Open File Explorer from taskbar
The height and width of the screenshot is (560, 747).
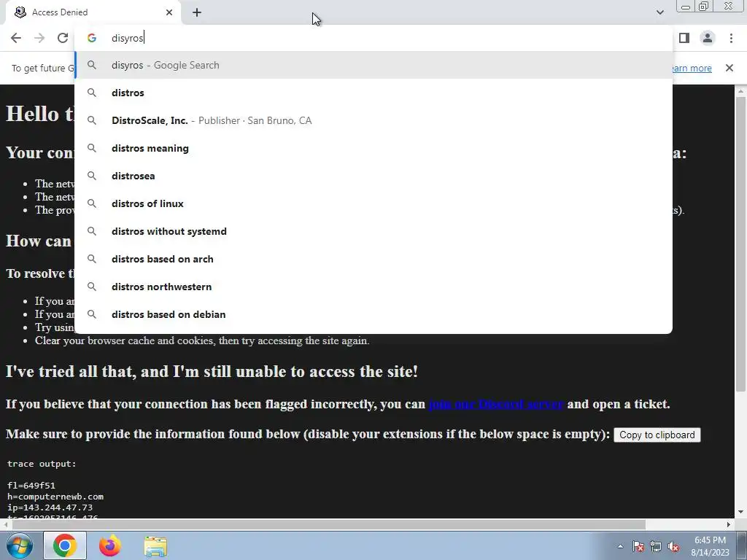point(155,545)
